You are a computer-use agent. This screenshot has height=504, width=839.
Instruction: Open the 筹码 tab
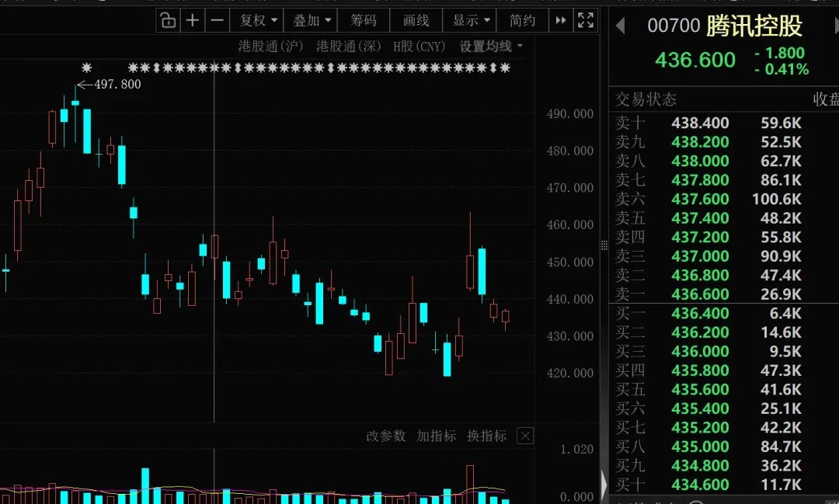(364, 20)
